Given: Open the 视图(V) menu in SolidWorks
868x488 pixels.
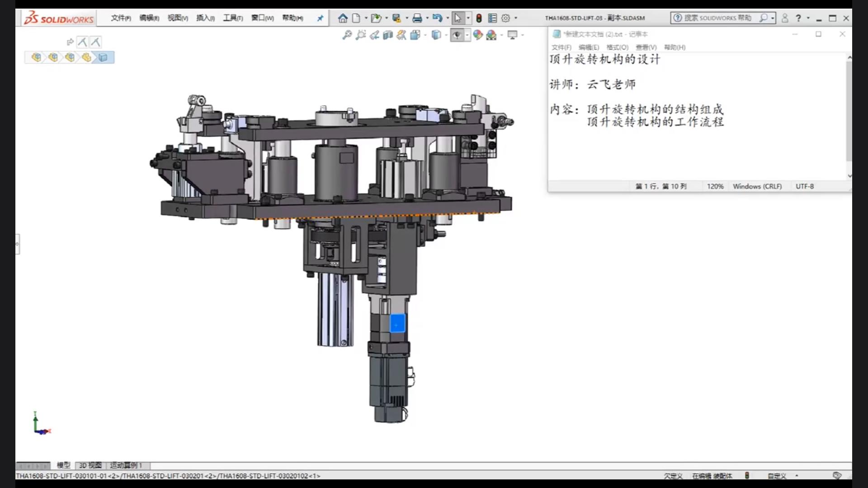Looking at the screenshot, I should 178,18.
